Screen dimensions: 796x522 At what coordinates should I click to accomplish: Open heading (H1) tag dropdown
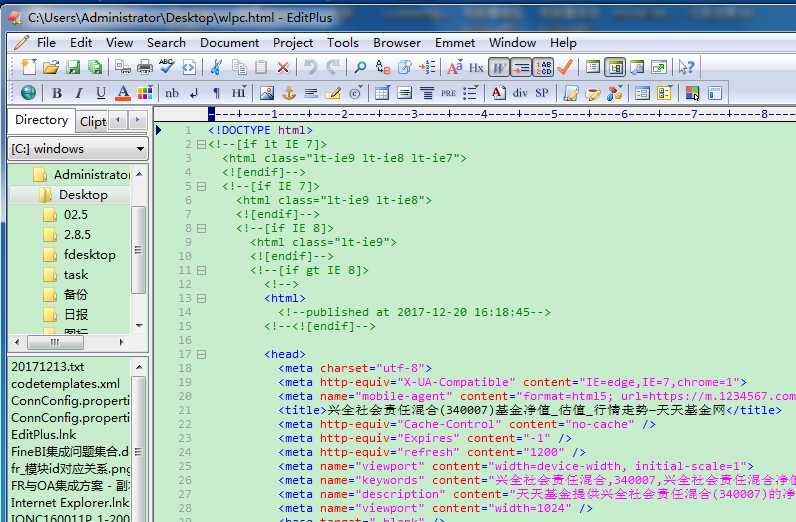pos(239,93)
